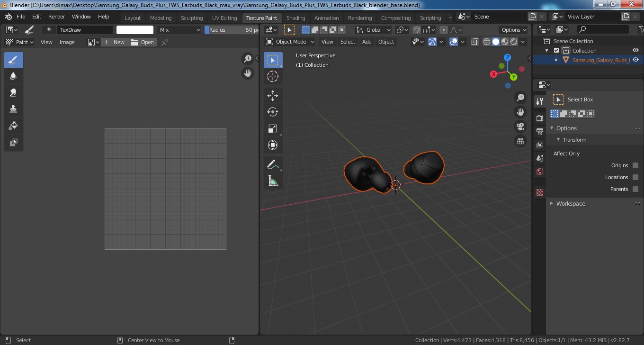The image size is (644, 345).
Task: Open the Mix blend mode dropdown
Action: 180,30
